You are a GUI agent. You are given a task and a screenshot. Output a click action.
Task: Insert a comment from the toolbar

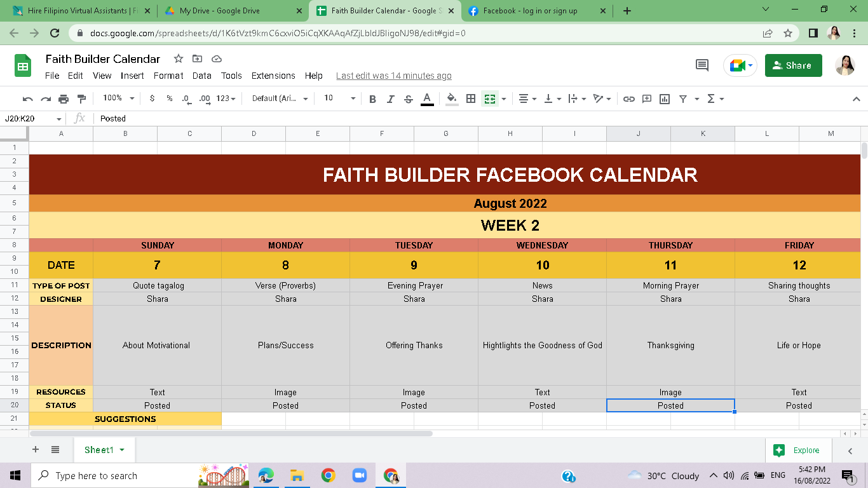point(647,98)
